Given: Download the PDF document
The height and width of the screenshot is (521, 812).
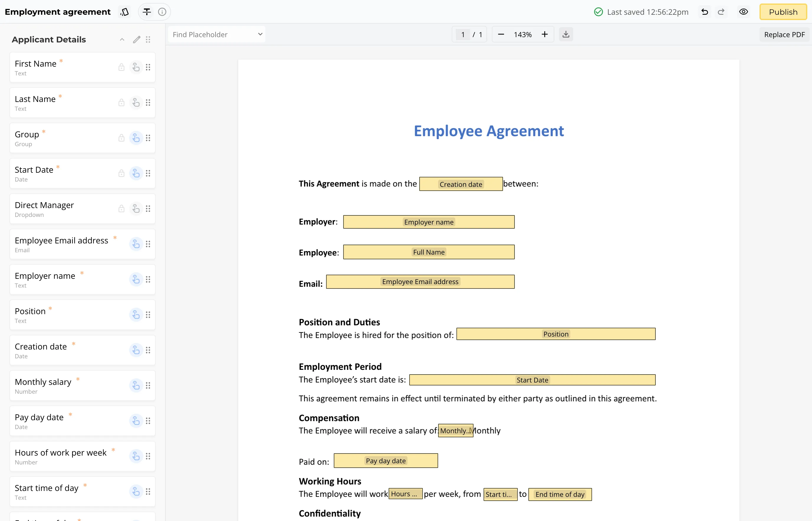Looking at the screenshot, I should pos(566,34).
